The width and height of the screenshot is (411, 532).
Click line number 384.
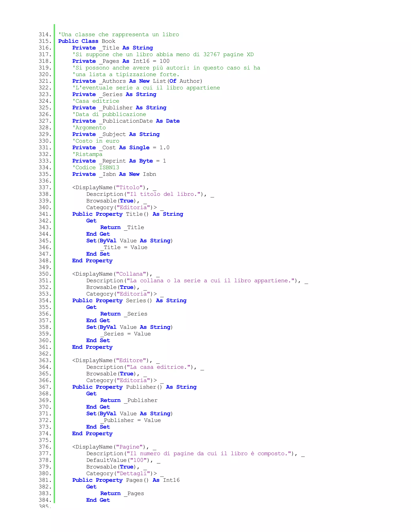[x=45, y=500]
